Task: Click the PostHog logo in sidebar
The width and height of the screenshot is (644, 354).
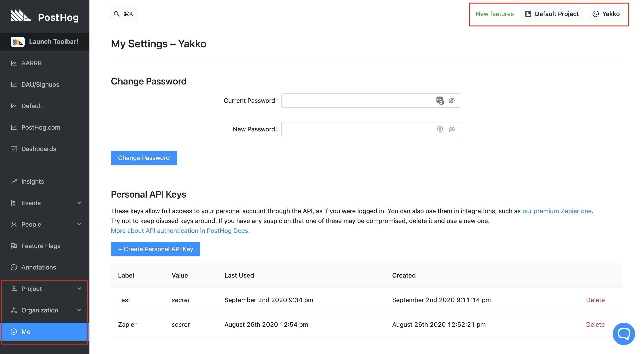Action: click(x=21, y=16)
